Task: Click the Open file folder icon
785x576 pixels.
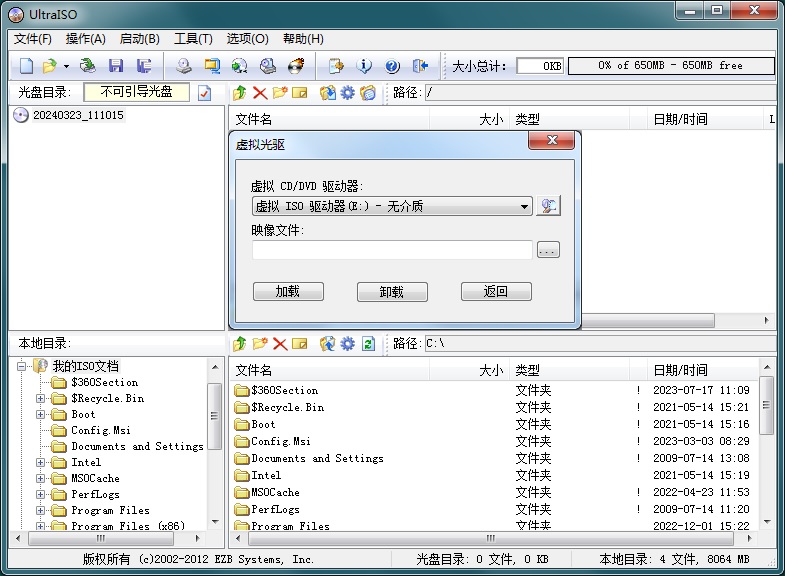Action: (50, 66)
